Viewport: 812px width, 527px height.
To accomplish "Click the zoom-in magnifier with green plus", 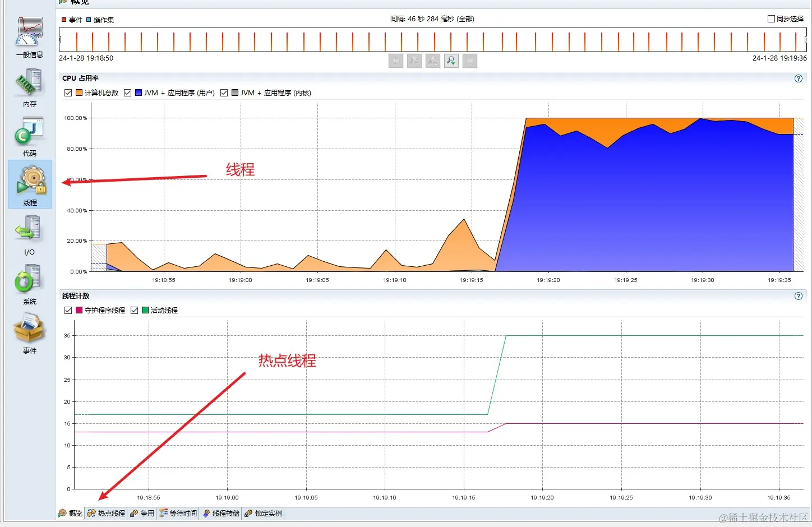I will tap(451, 61).
